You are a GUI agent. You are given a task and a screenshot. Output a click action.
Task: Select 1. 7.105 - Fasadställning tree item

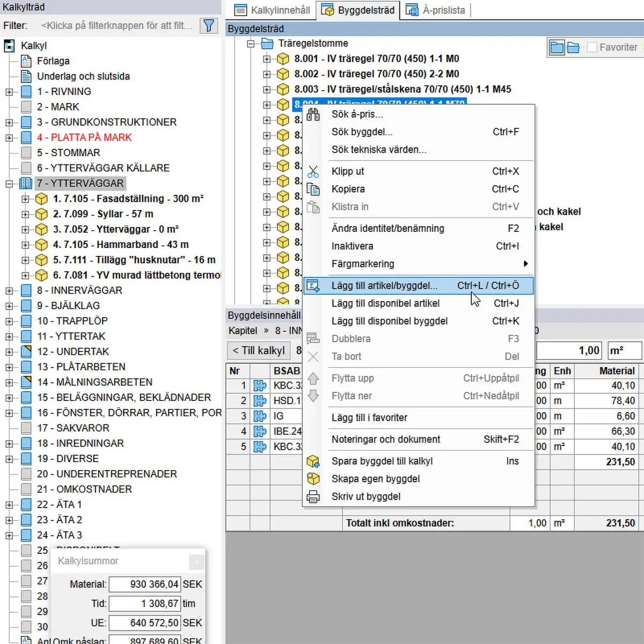(128, 199)
